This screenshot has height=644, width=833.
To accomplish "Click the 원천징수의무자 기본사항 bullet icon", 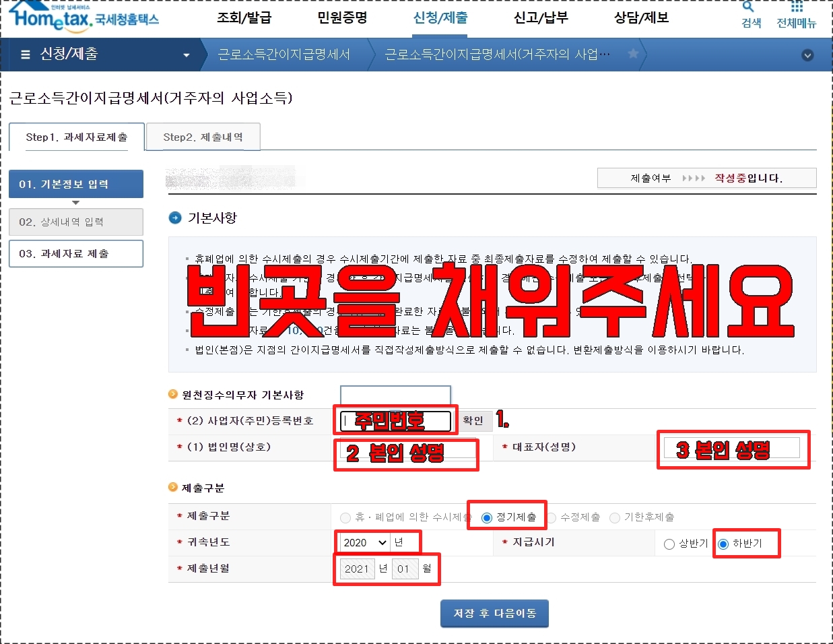I will point(173,394).
